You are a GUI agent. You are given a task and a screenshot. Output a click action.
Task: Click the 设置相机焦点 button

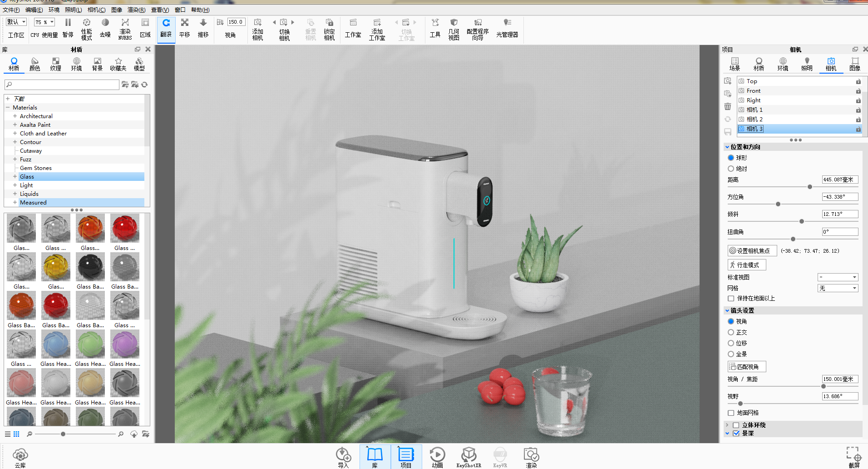coord(752,251)
